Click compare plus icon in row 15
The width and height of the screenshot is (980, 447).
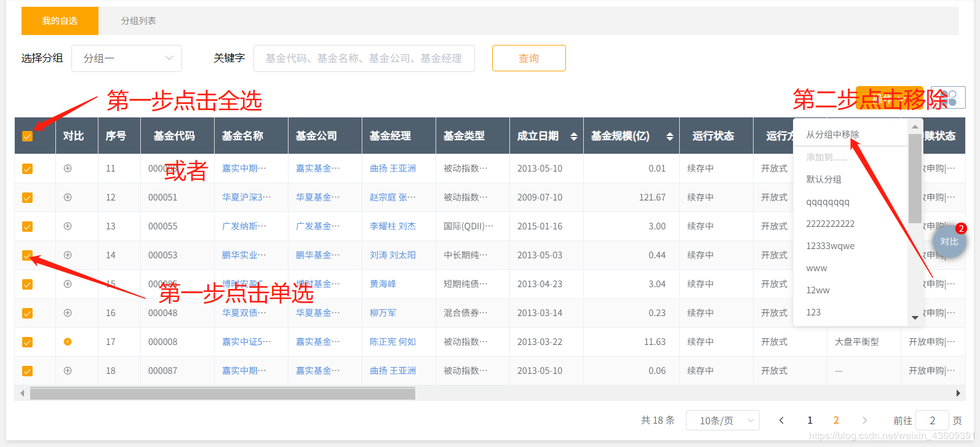coord(68,284)
